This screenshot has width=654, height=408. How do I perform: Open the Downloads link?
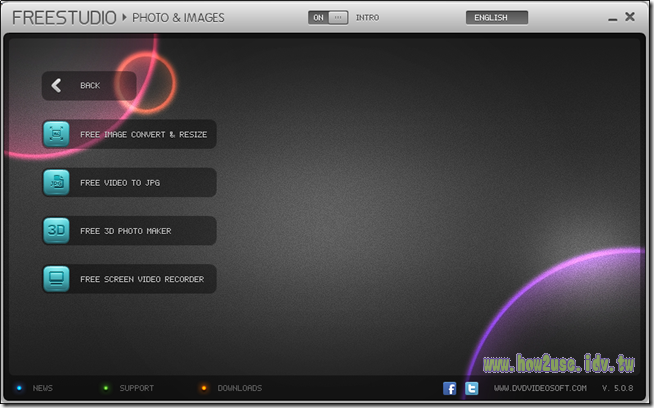[x=240, y=388]
